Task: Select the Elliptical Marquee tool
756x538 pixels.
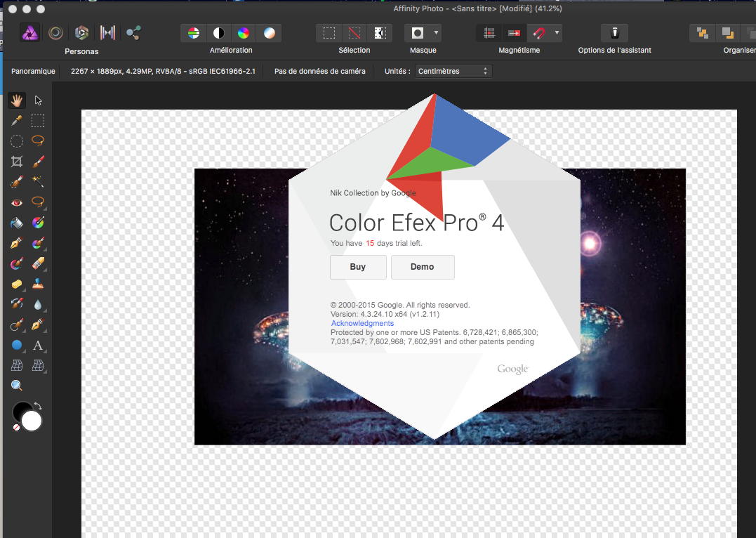Action: pos(17,141)
